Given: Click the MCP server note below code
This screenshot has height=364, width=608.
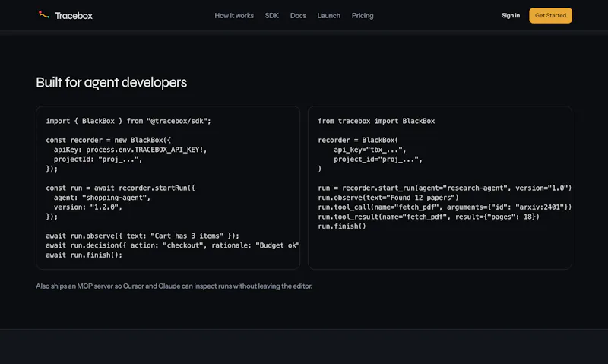Looking at the screenshot, I should click(x=174, y=286).
